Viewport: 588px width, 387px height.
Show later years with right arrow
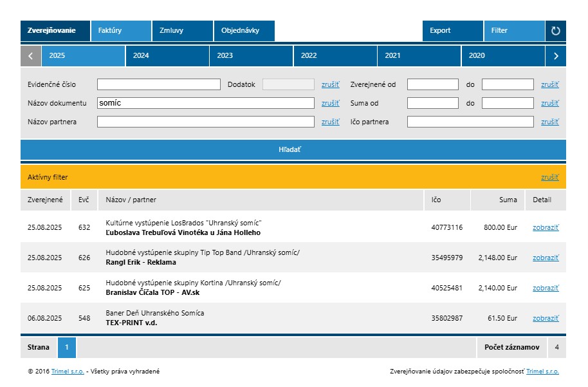click(556, 56)
